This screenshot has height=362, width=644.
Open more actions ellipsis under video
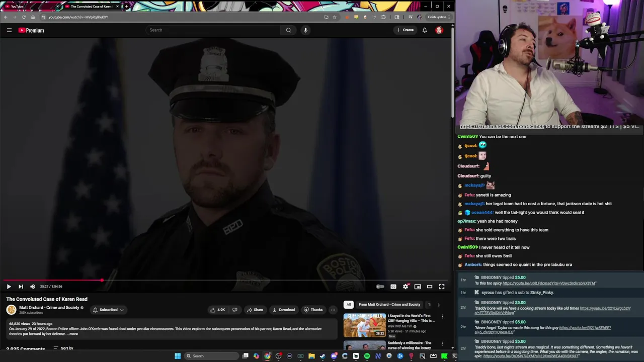[333, 310]
